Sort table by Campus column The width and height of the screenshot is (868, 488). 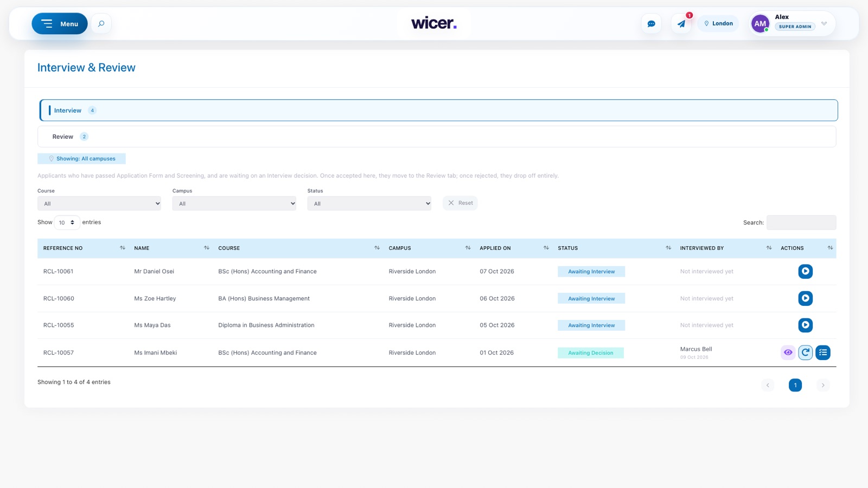coord(429,248)
